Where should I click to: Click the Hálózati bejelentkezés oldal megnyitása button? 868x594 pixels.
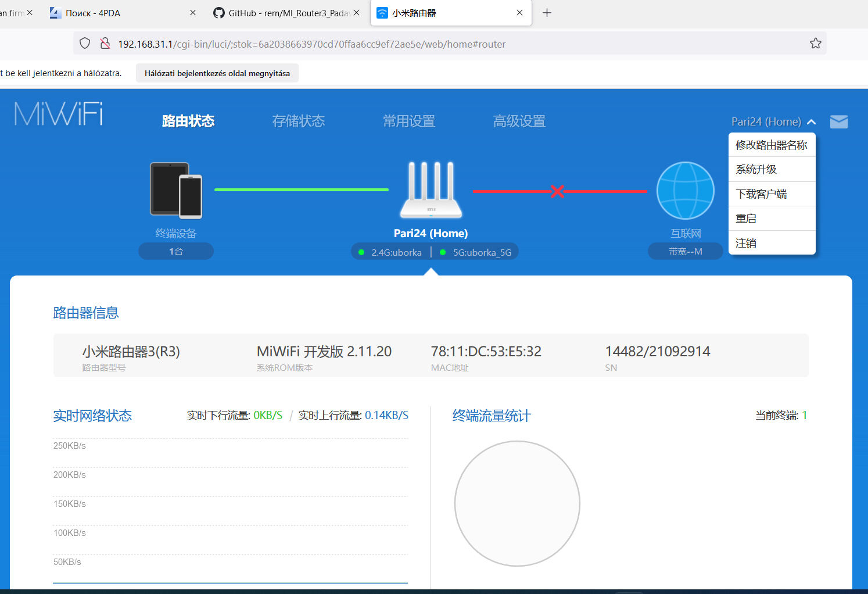coord(217,73)
